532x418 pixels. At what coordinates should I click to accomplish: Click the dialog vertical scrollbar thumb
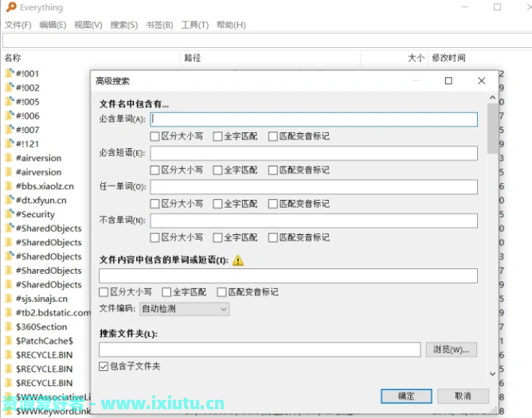[x=492, y=129]
